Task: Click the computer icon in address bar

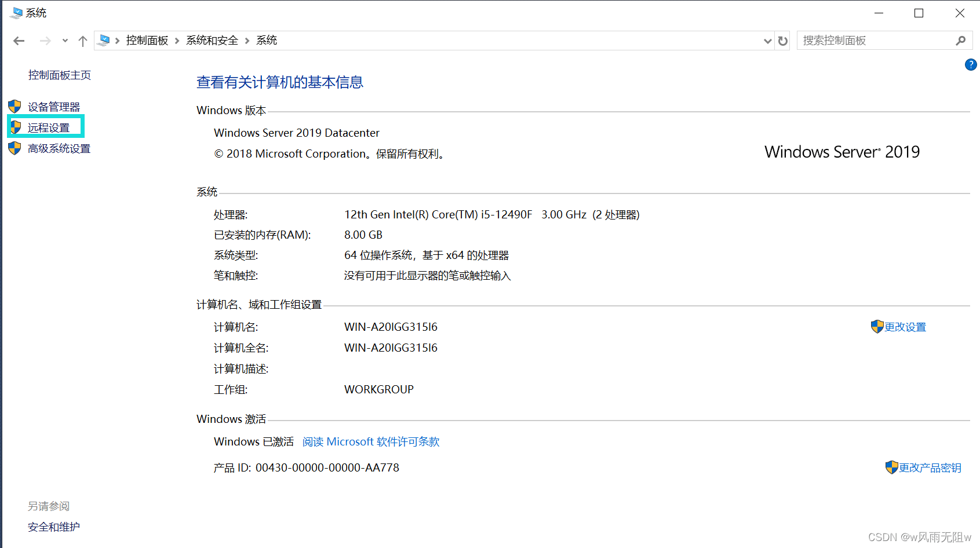Action: 104,41
